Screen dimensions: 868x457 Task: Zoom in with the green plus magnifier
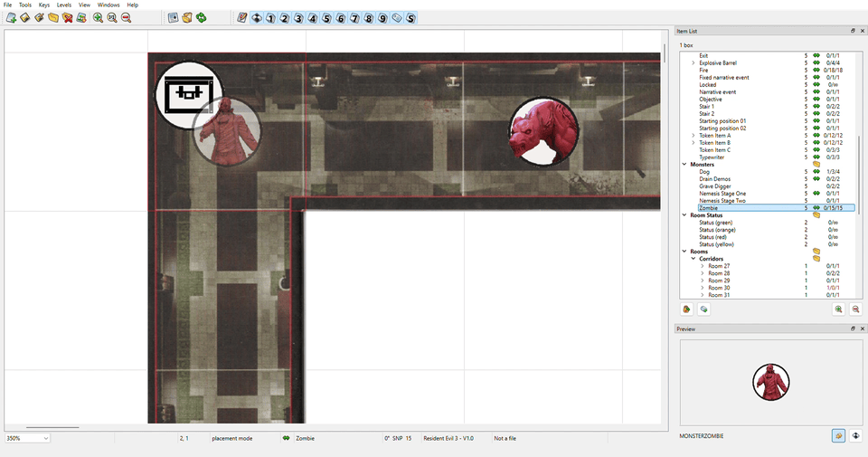click(98, 18)
